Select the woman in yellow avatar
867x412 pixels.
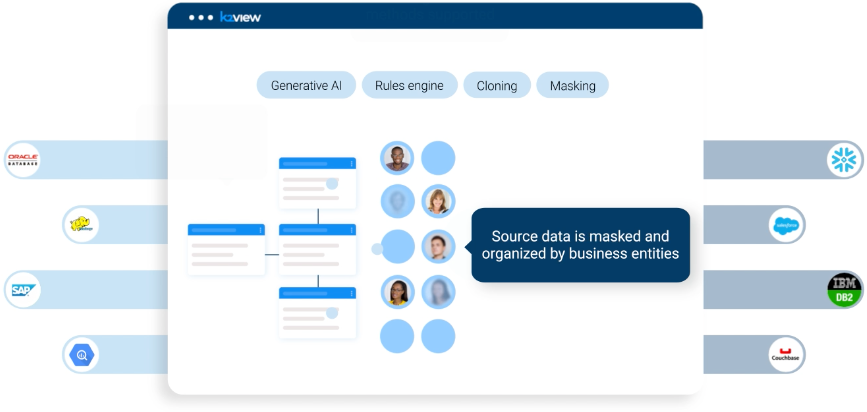(398, 292)
